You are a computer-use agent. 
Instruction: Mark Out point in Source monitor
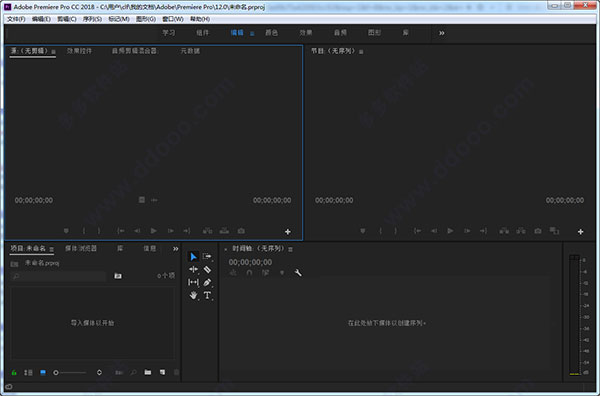(99, 231)
